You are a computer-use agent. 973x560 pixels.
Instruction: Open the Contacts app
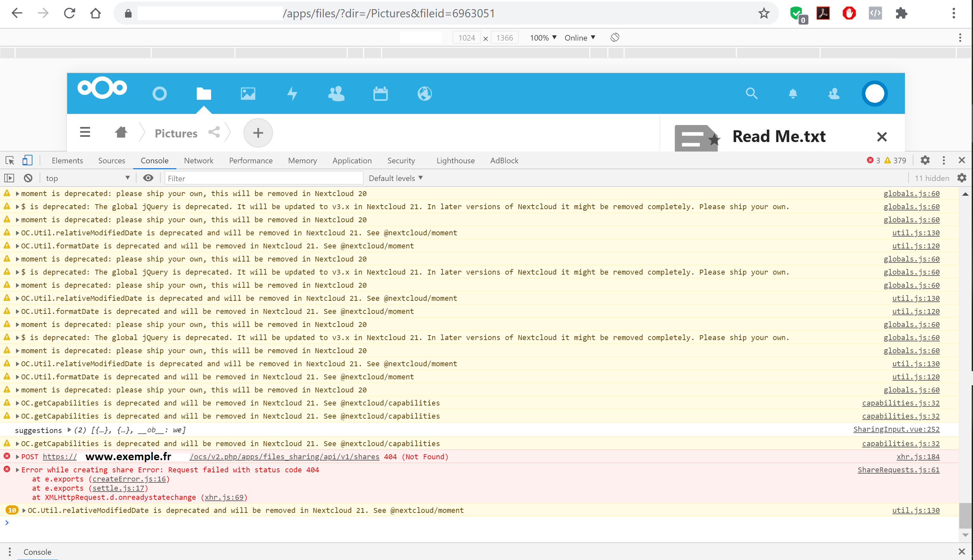point(336,94)
